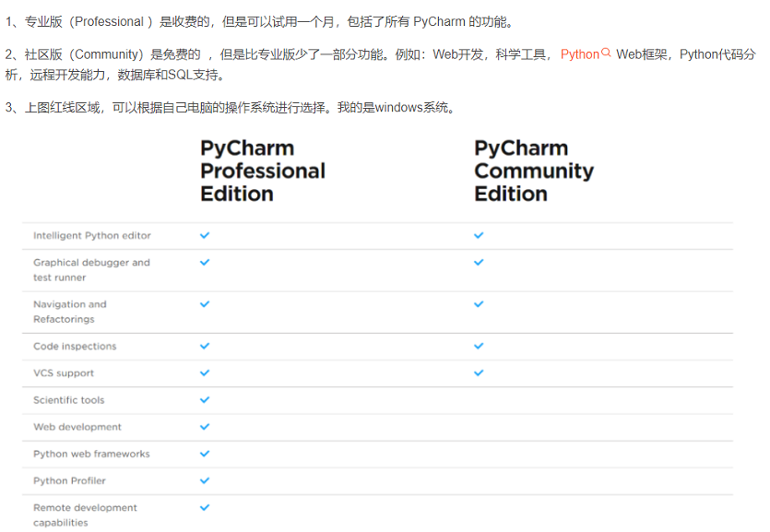Click Community checkmark for Intelligent Python editor
This screenshot has width=770, height=532.
(479, 235)
